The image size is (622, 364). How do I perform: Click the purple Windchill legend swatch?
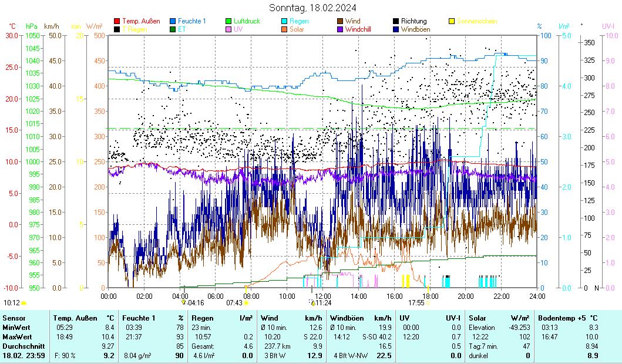pos(341,29)
